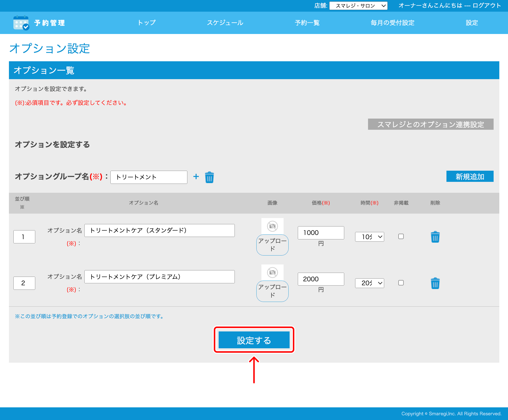
Task: Click the 設定する button
Action: tap(254, 340)
